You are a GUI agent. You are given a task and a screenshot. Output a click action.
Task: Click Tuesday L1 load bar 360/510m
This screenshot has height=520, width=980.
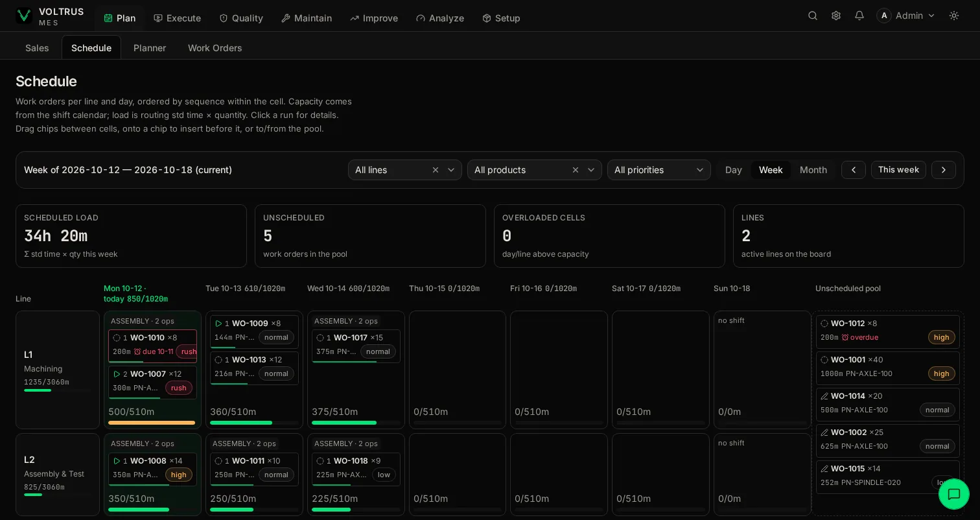254,423
